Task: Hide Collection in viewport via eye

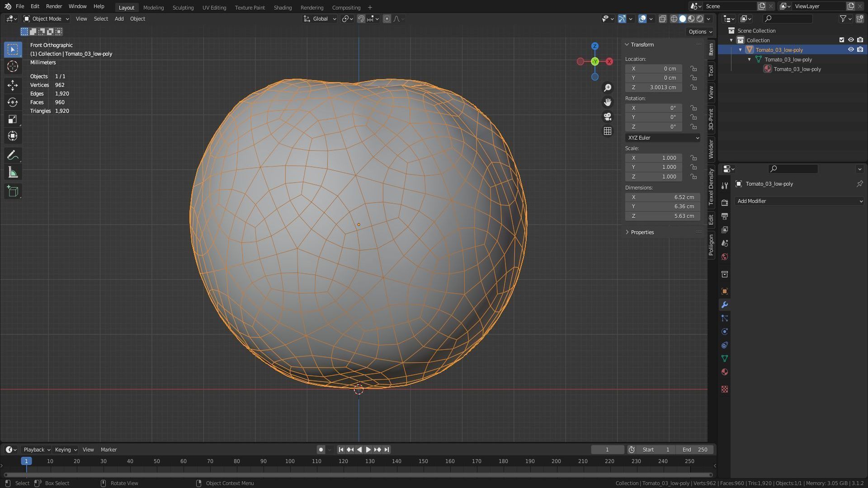Action: [x=850, y=40]
